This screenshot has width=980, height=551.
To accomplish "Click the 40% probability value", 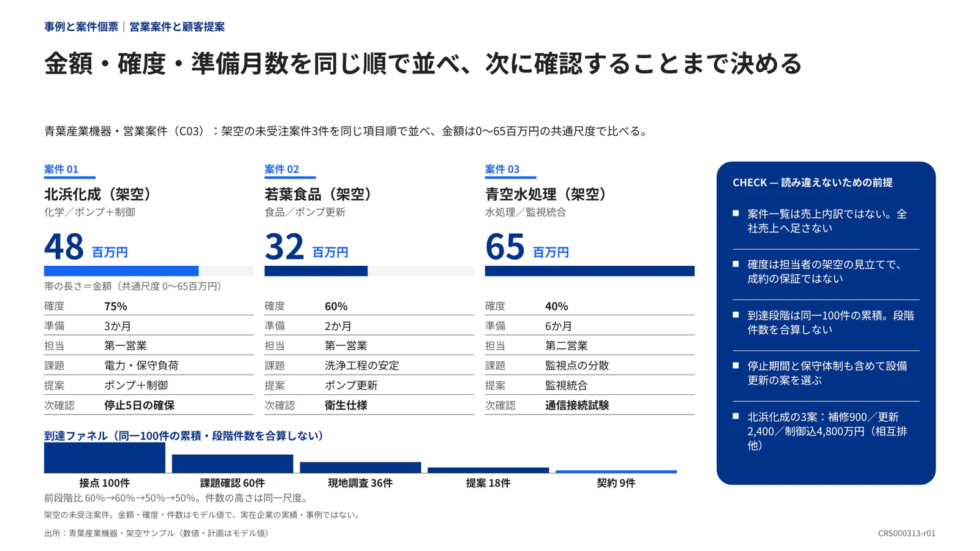I will [x=557, y=306].
